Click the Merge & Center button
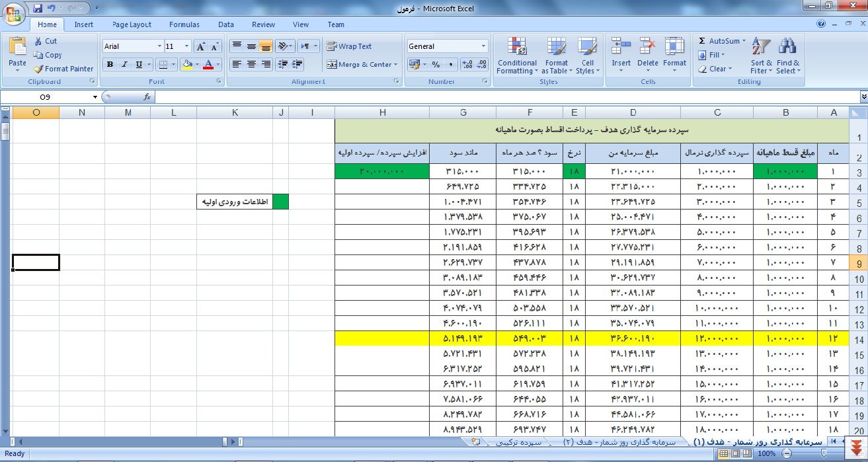The image size is (868, 462). (x=360, y=65)
